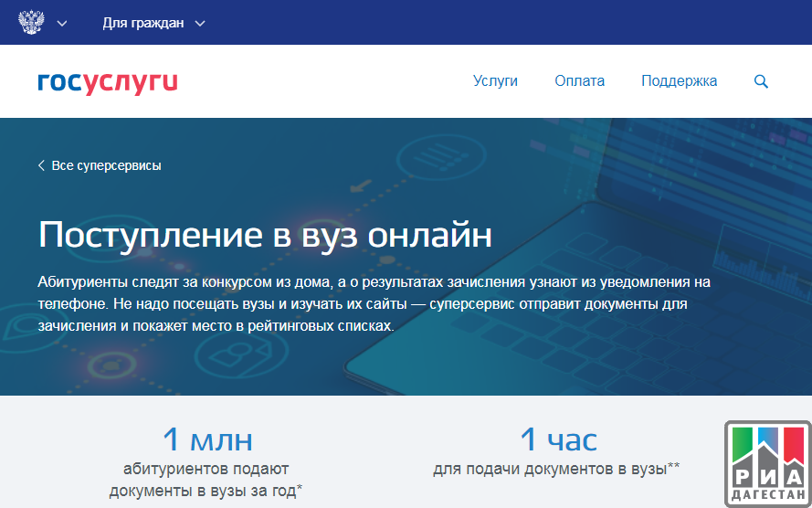Open the "Поддержка" section
The width and height of the screenshot is (812, 508).
[679, 81]
